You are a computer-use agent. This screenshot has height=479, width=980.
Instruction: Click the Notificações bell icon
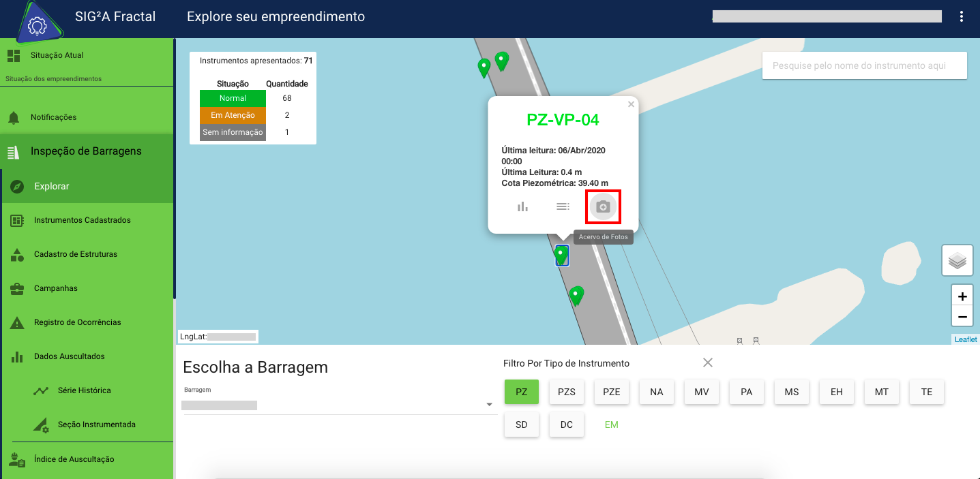pyautogui.click(x=14, y=117)
